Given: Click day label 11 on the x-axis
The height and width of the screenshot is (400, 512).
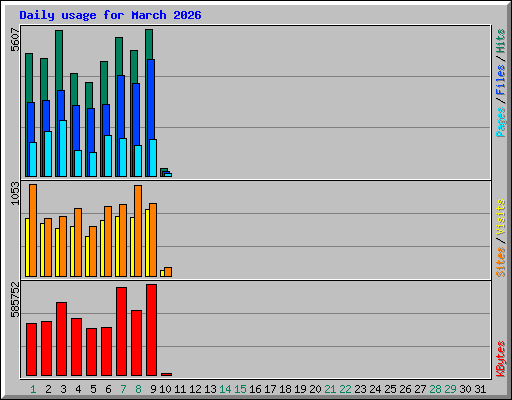Looking at the screenshot, I should coord(180,389).
